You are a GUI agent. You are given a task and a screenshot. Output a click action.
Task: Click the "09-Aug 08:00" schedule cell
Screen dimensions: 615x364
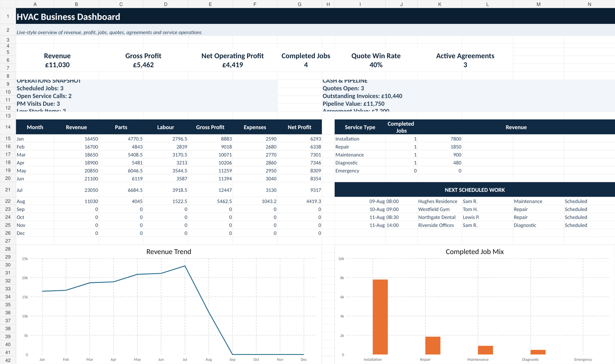pos(384,201)
